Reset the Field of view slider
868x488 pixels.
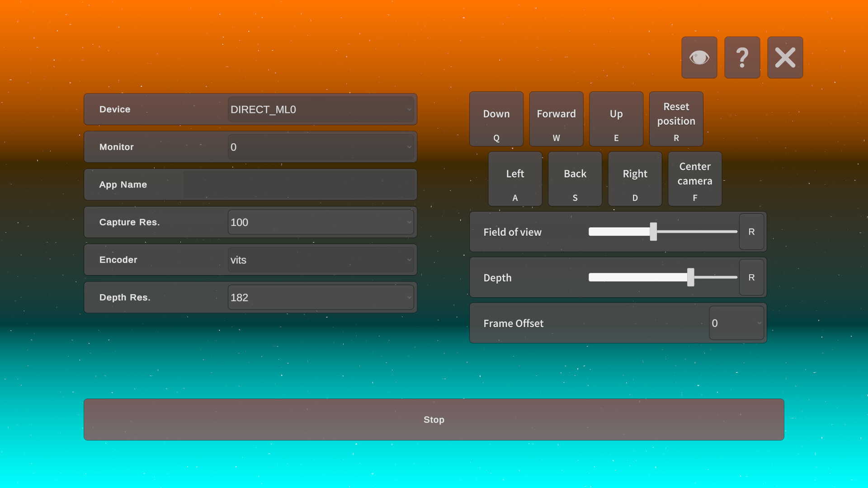[x=751, y=232]
